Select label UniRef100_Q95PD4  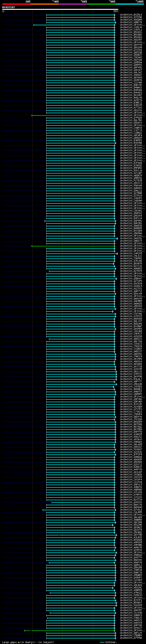click(131, 63)
